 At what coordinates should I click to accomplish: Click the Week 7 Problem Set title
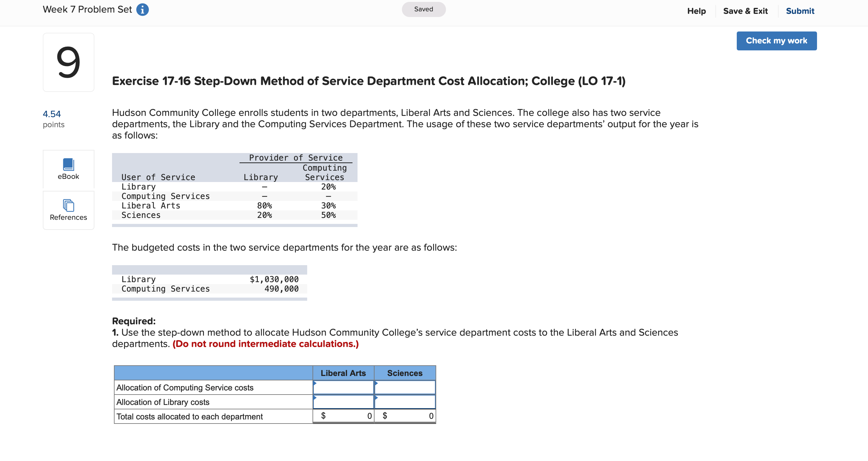coord(87,9)
